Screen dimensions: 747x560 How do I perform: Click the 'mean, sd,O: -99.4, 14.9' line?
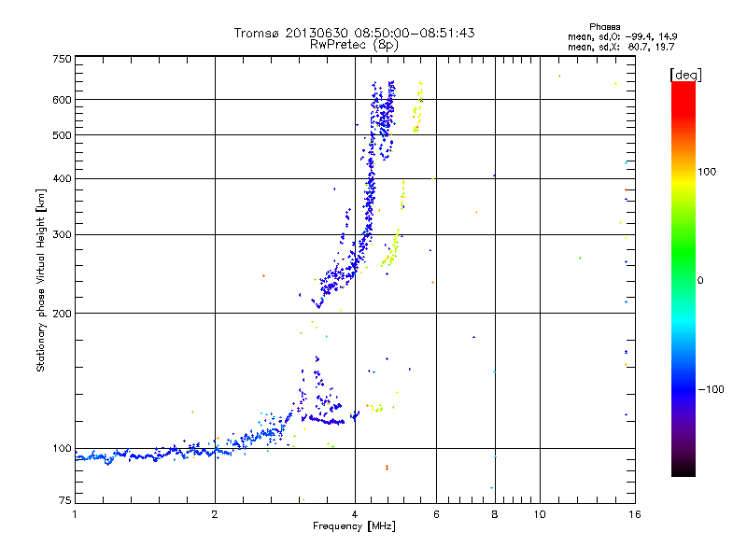pos(622,36)
